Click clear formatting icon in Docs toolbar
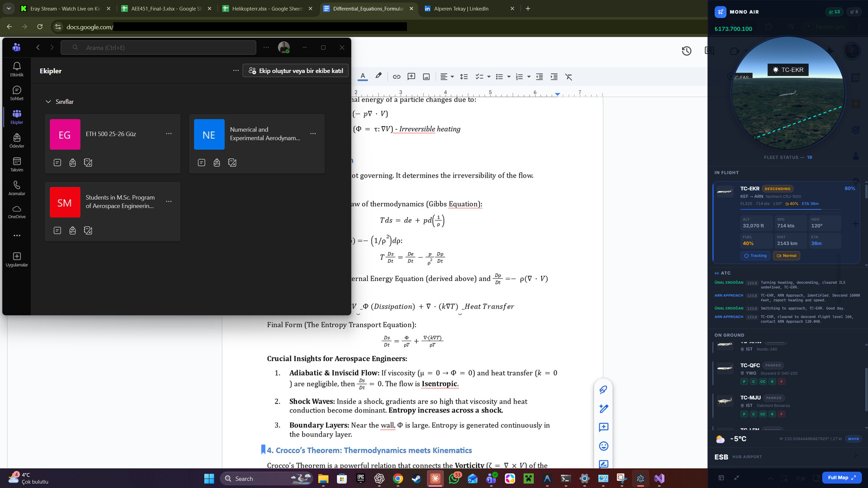 click(569, 77)
